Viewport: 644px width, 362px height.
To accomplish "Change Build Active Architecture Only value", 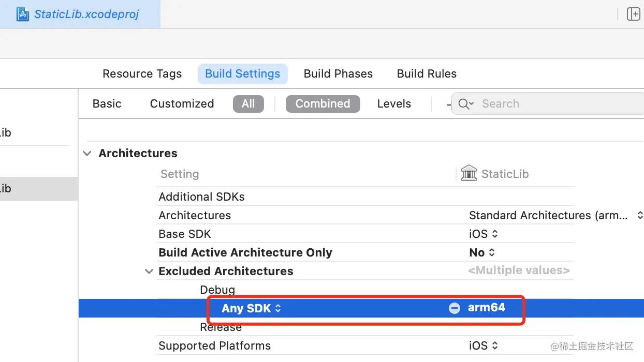I will [x=482, y=253].
